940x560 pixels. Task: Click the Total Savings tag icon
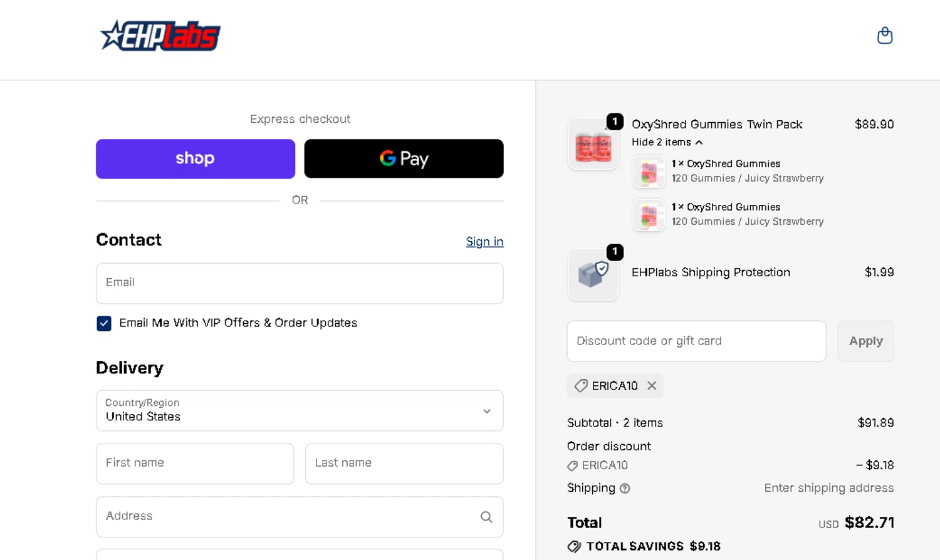(574, 546)
